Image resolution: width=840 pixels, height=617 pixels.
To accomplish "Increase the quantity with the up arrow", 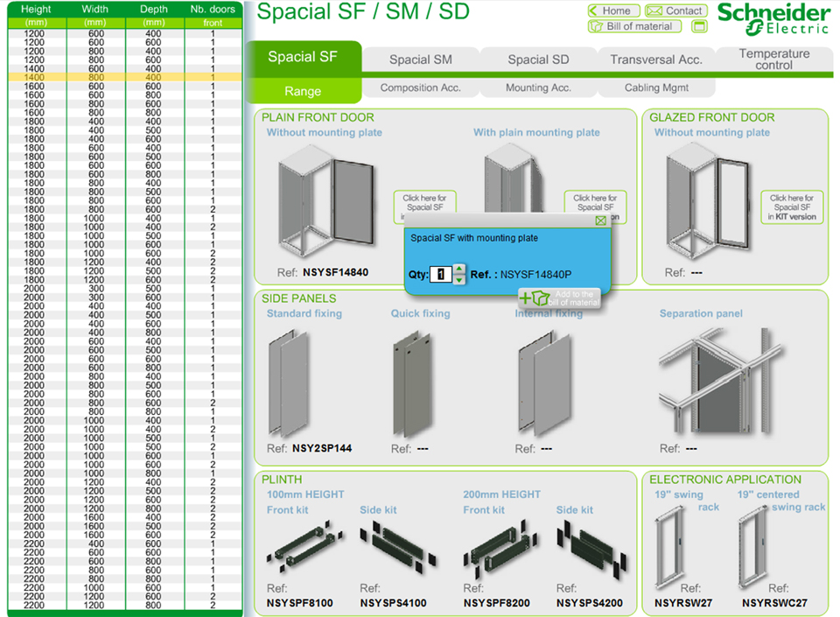I will click(x=459, y=269).
